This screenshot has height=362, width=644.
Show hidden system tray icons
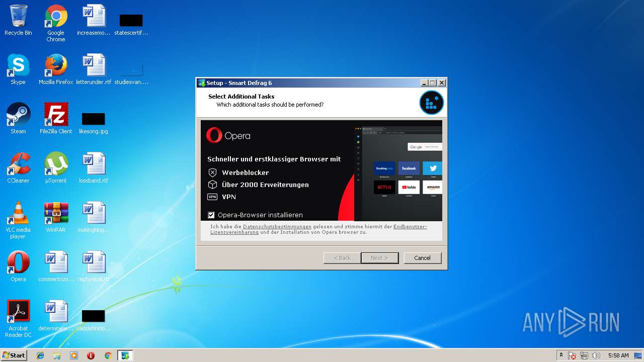click(x=561, y=355)
